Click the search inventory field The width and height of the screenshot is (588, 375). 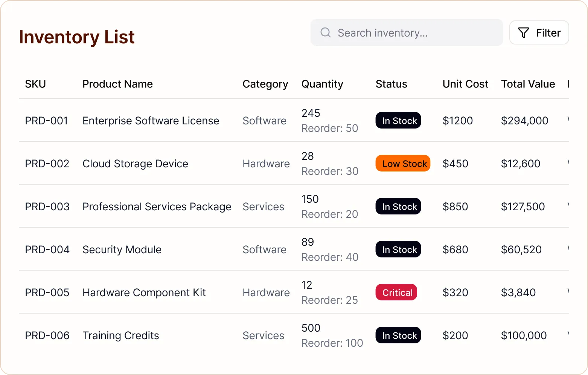tap(407, 33)
